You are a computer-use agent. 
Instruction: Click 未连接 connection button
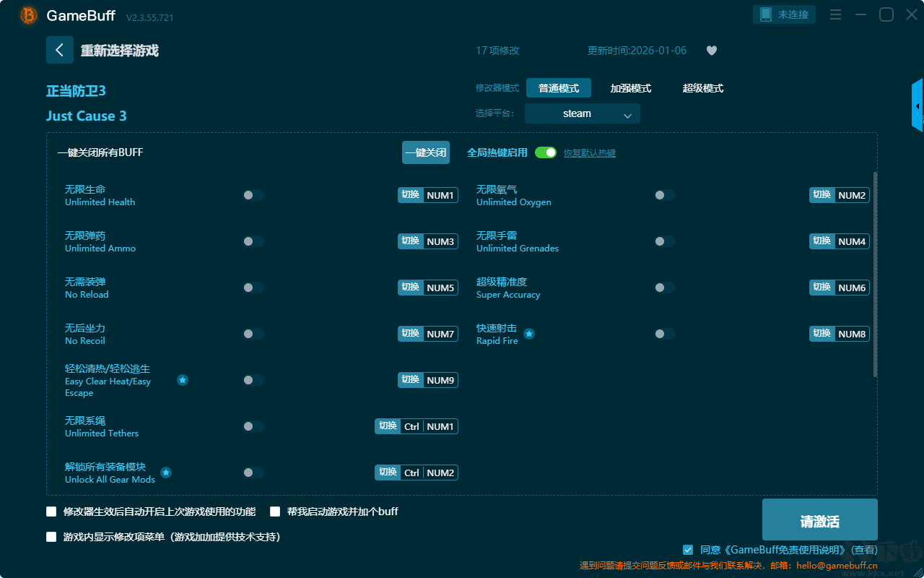coord(785,14)
